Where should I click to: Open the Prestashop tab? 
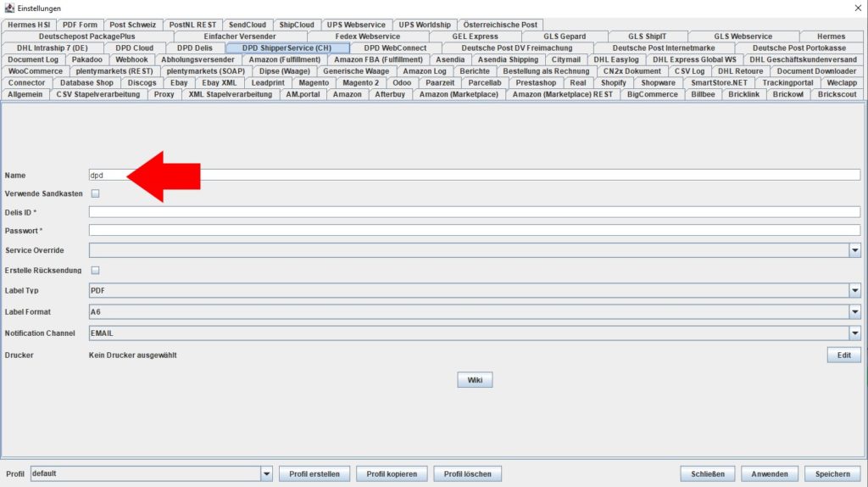(536, 83)
